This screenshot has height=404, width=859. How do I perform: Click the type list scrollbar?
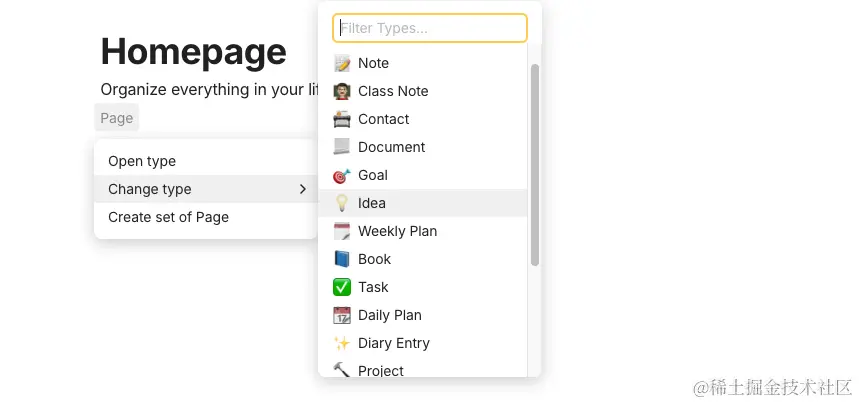point(534,164)
